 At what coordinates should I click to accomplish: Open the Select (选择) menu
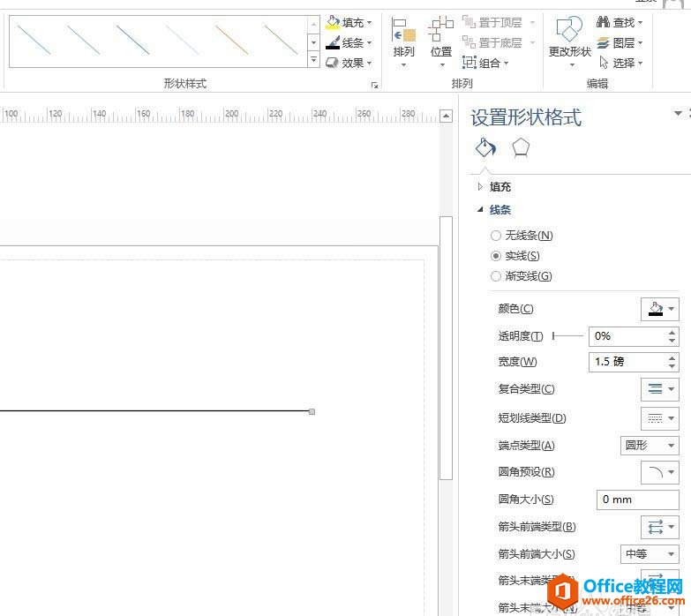tap(621, 63)
